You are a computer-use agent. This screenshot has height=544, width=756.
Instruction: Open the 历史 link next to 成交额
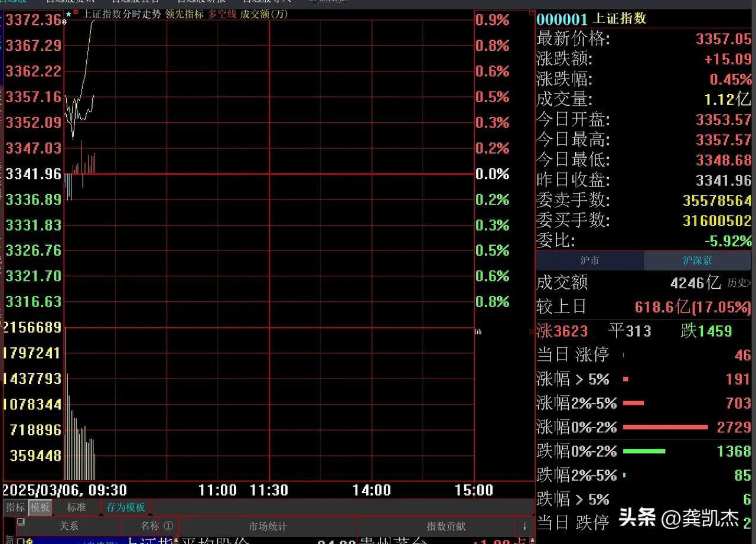click(x=739, y=283)
